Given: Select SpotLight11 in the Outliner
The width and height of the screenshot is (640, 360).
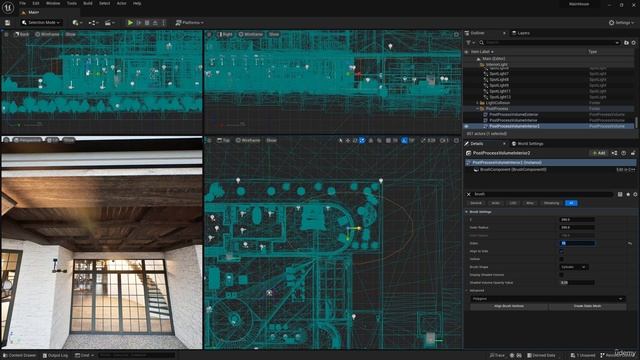Looking at the screenshot, I should click(x=500, y=91).
